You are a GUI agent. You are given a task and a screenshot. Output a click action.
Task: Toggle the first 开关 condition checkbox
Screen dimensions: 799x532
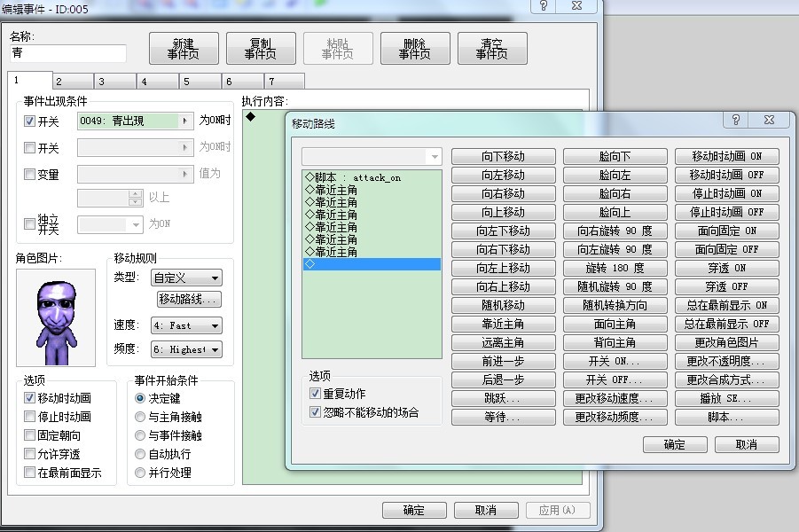pyautogui.click(x=29, y=121)
